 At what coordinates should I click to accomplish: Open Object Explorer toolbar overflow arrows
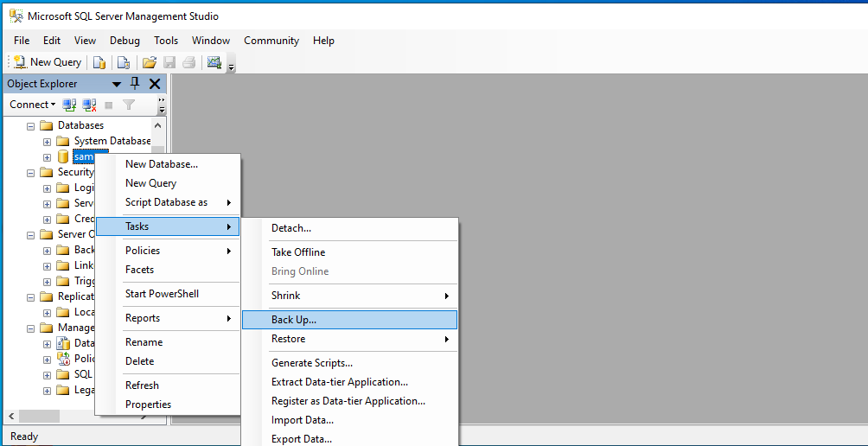click(162, 105)
